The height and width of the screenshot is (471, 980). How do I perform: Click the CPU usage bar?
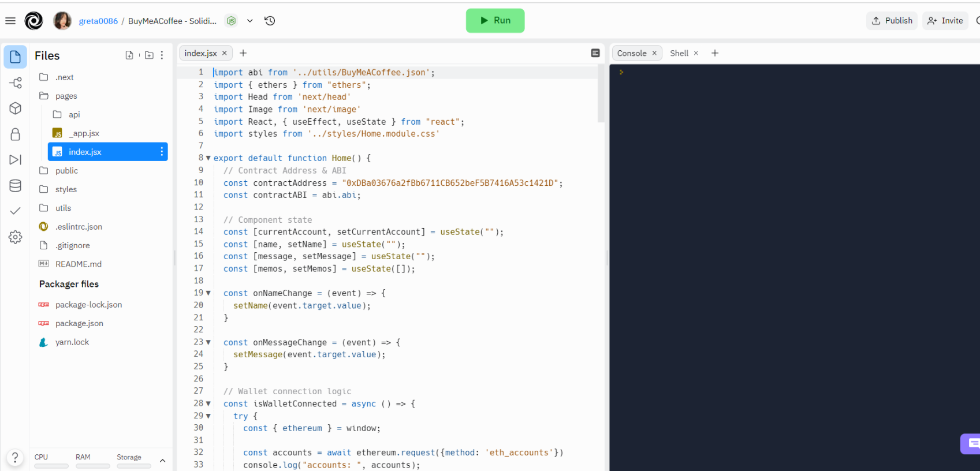pos(51,466)
